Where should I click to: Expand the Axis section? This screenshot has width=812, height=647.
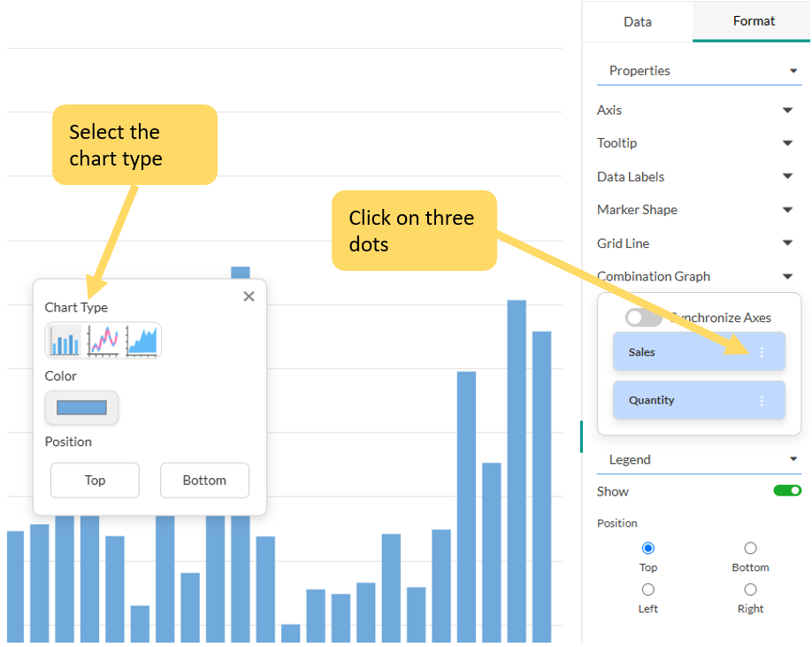click(787, 111)
